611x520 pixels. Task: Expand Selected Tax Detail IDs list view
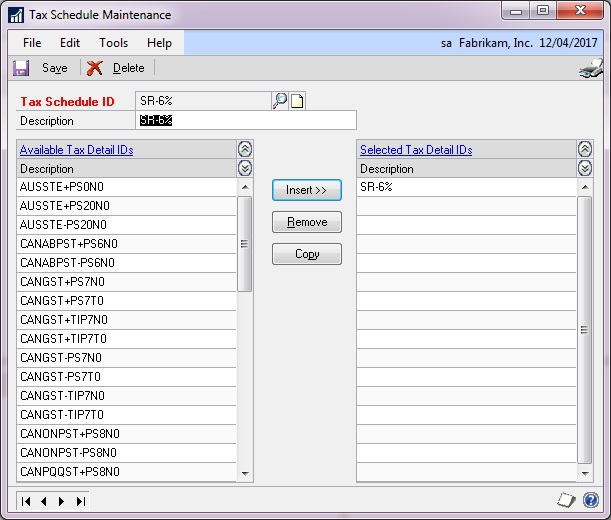point(585,168)
